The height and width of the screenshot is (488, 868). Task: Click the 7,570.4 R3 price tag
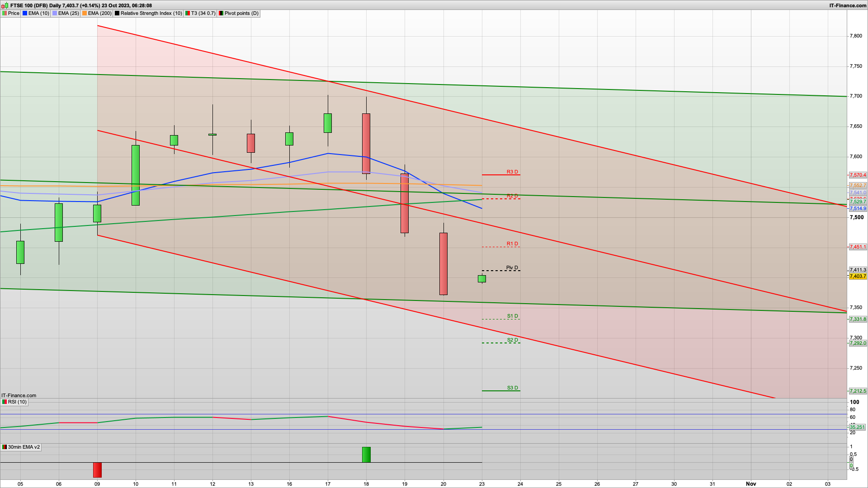[x=858, y=175]
